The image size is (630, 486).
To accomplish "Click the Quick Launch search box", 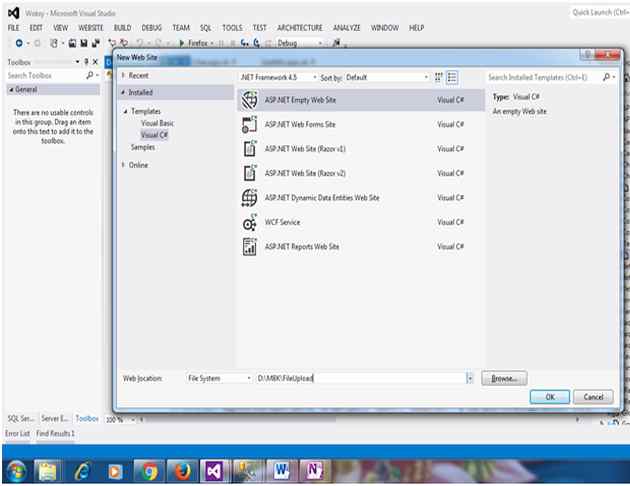I will (599, 12).
